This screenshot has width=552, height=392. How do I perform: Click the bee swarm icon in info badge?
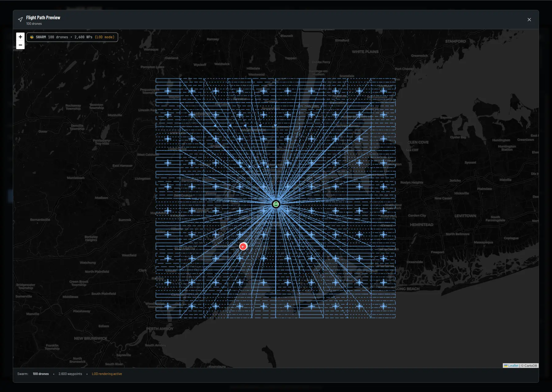click(x=32, y=37)
